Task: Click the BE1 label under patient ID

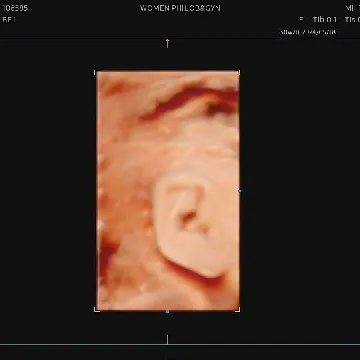Action: click(9, 20)
